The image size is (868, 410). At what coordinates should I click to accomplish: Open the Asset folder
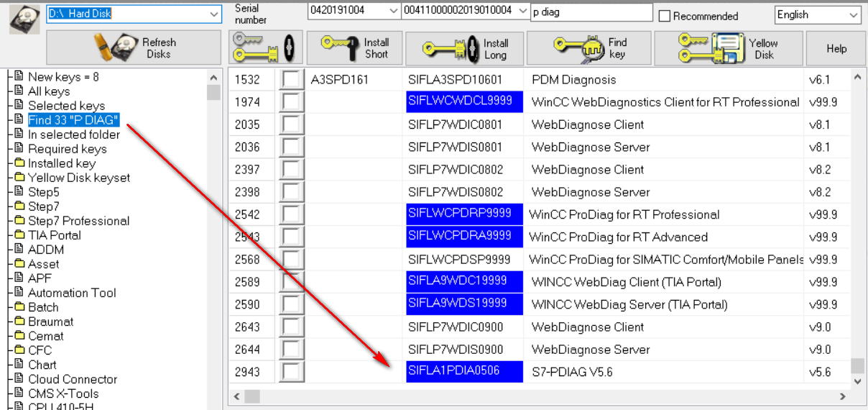[x=43, y=264]
